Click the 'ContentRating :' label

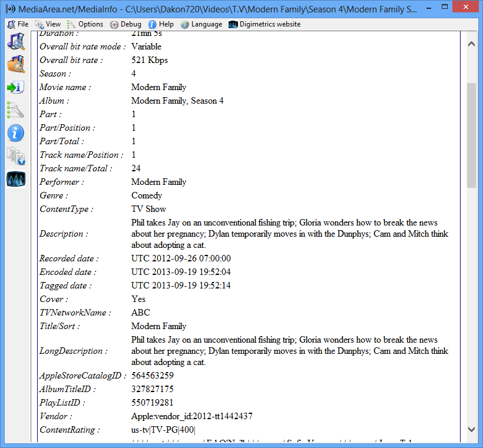click(70, 430)
